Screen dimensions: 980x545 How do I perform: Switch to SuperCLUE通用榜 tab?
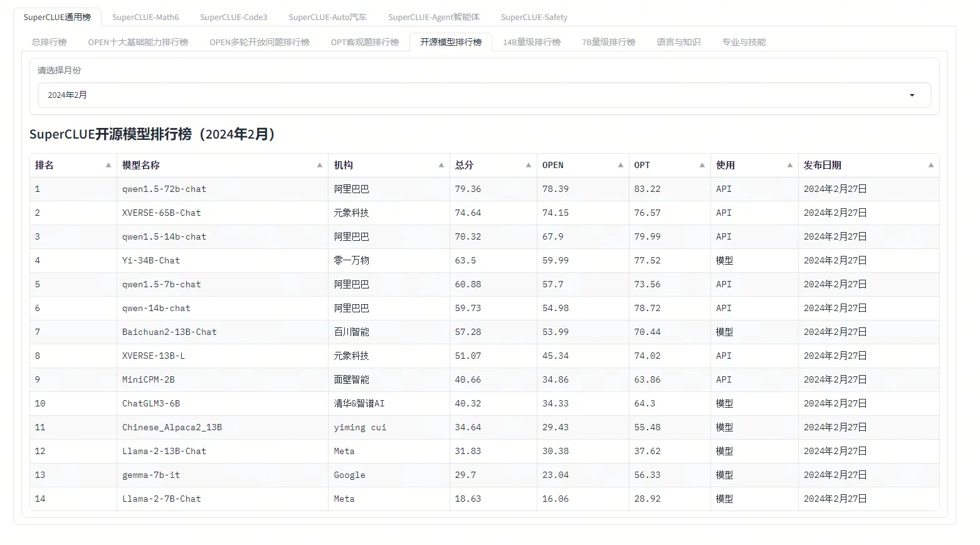(x=57, y=17)
